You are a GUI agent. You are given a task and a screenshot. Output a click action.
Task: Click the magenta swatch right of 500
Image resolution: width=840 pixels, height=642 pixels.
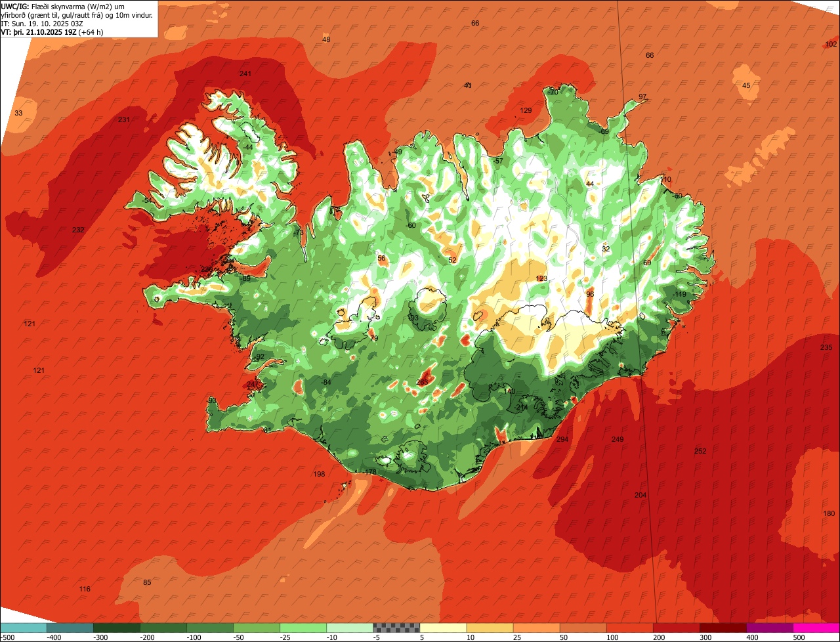point(816,627)
